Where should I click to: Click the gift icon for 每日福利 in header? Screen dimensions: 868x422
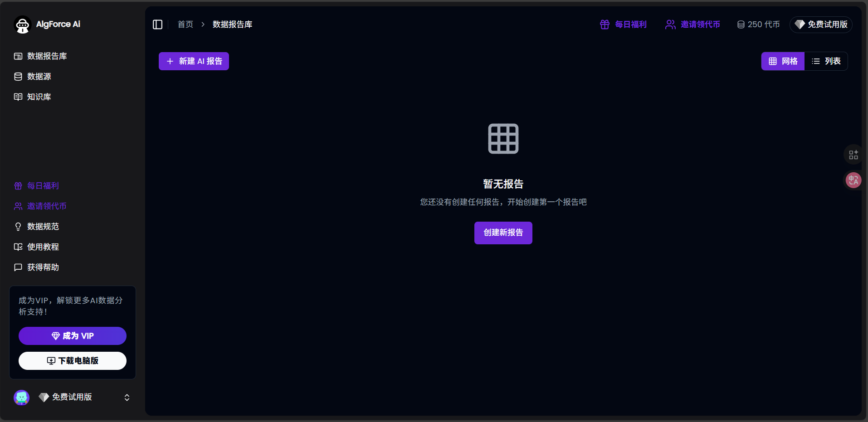click(605, 24)
